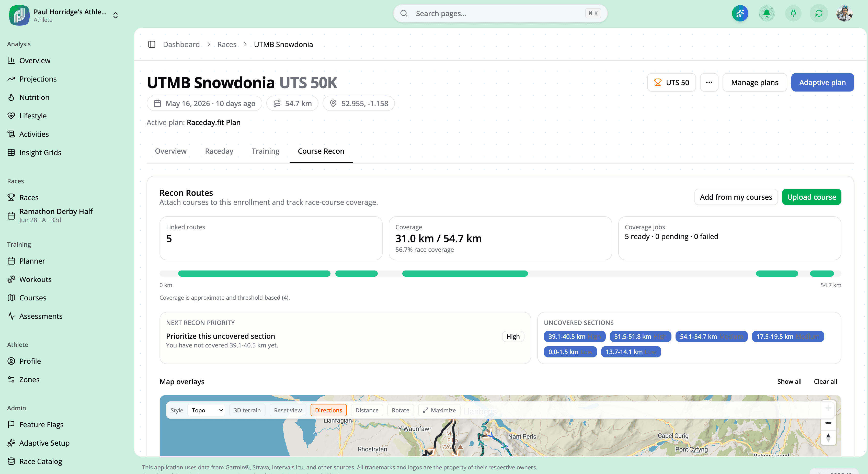Click the High priority badge
868x474 pixels.
click(513, 336)
